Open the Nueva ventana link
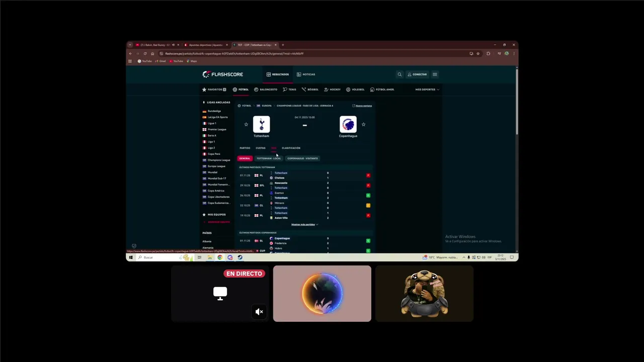This screenshot has height=362, width=644. [x=362, y=106]
